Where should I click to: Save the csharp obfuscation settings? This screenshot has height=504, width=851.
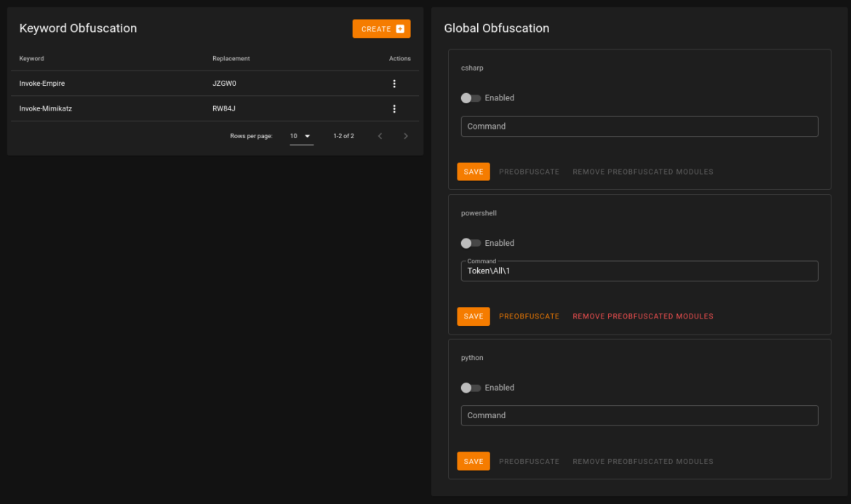(x=474, y=172)
